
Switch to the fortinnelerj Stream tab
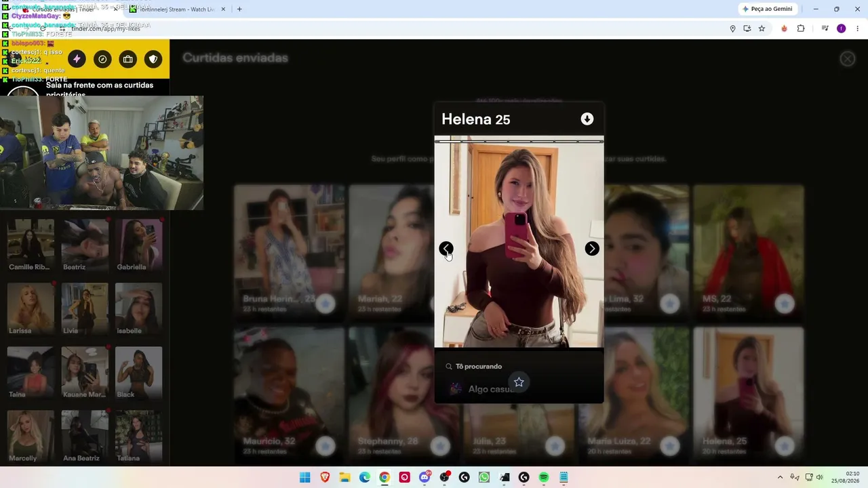[x=176, y=9]
